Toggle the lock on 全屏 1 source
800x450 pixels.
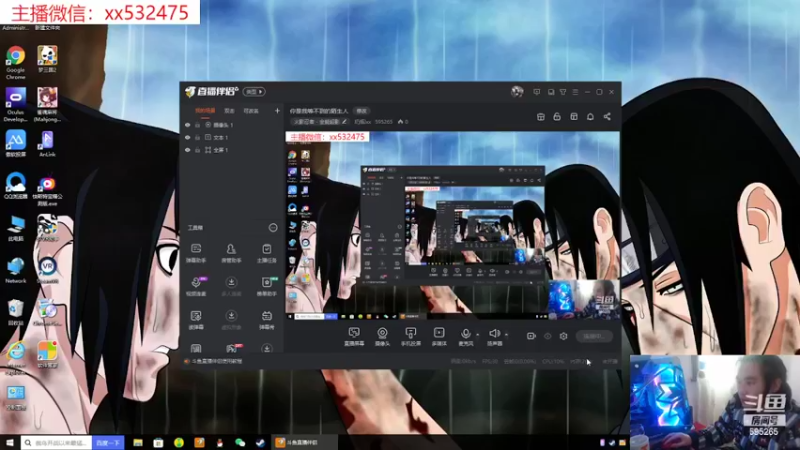(x=197, y=150)
